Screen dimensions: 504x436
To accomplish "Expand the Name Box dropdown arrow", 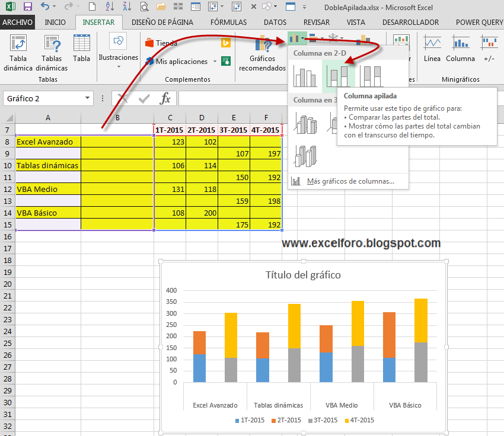I will pos(87,98).
